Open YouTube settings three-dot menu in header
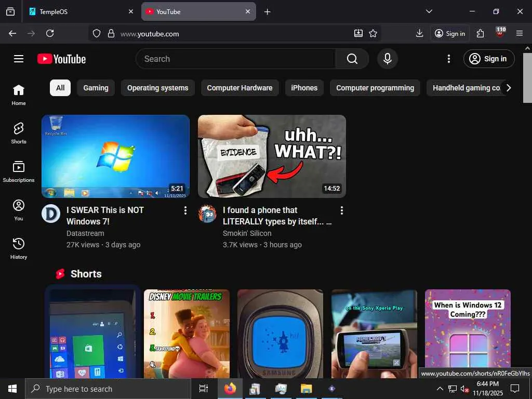The width and height of the screenshot is (532, 399). point(448,59)
